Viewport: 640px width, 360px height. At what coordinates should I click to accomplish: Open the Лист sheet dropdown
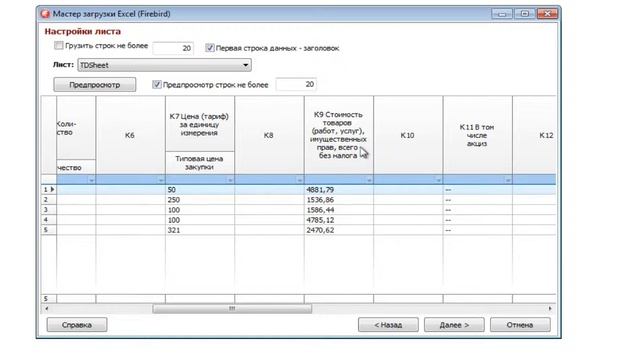pyautogui.click(x=245, y=65)
